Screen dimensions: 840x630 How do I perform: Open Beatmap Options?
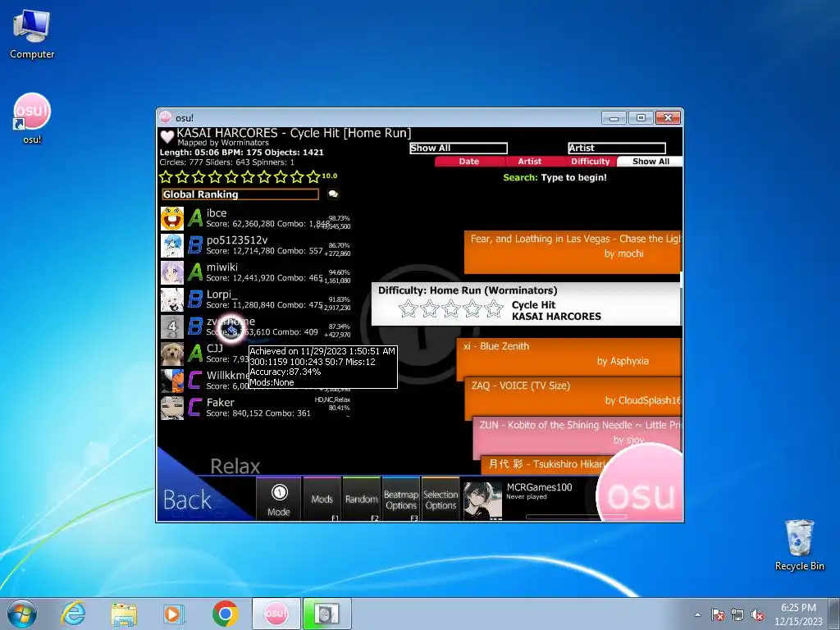coord(400,499)
